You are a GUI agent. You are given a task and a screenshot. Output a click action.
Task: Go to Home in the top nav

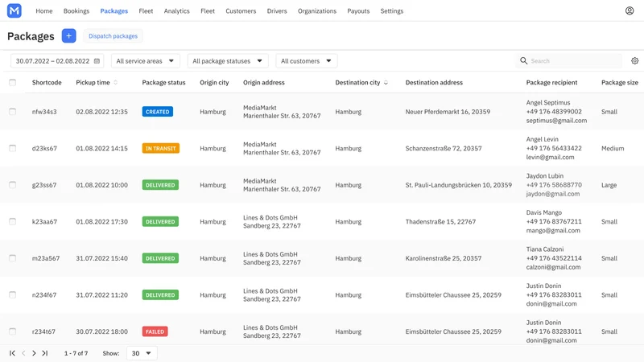pos(44,11)
